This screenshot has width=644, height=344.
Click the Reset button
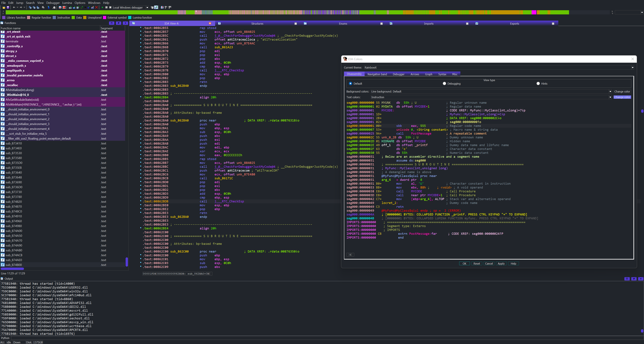pos(476,264)
